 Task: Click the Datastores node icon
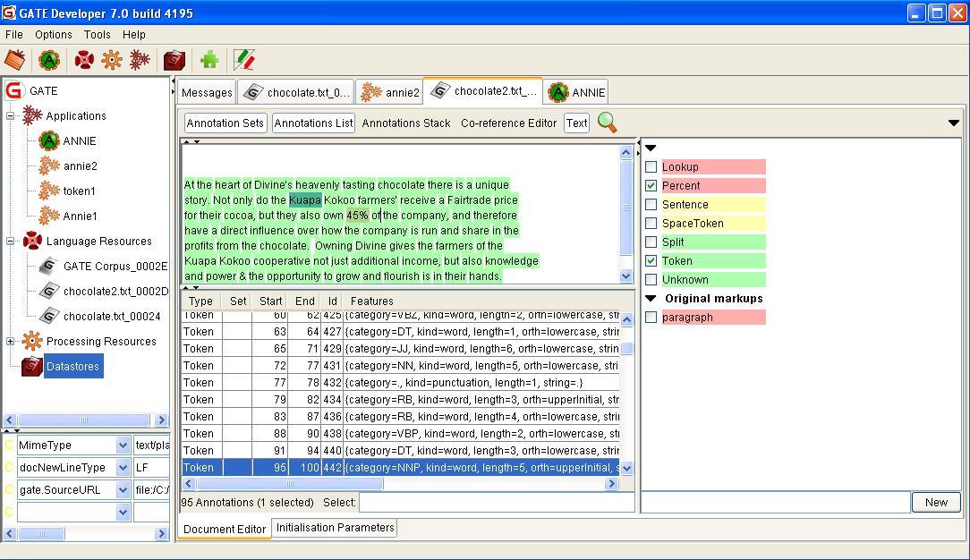32,366
